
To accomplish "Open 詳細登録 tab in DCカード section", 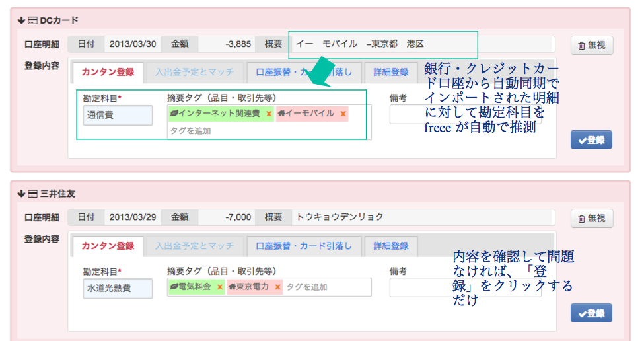I will [x=391, y=72].
